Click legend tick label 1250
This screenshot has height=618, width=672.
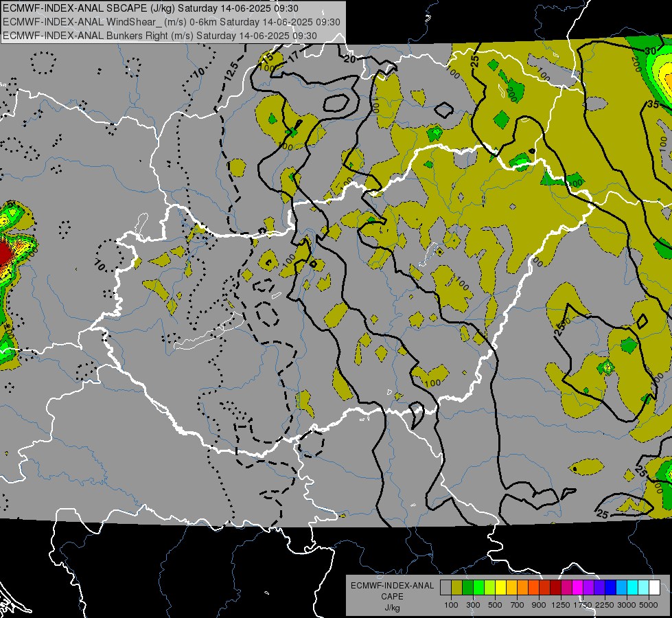pos(561,605)
